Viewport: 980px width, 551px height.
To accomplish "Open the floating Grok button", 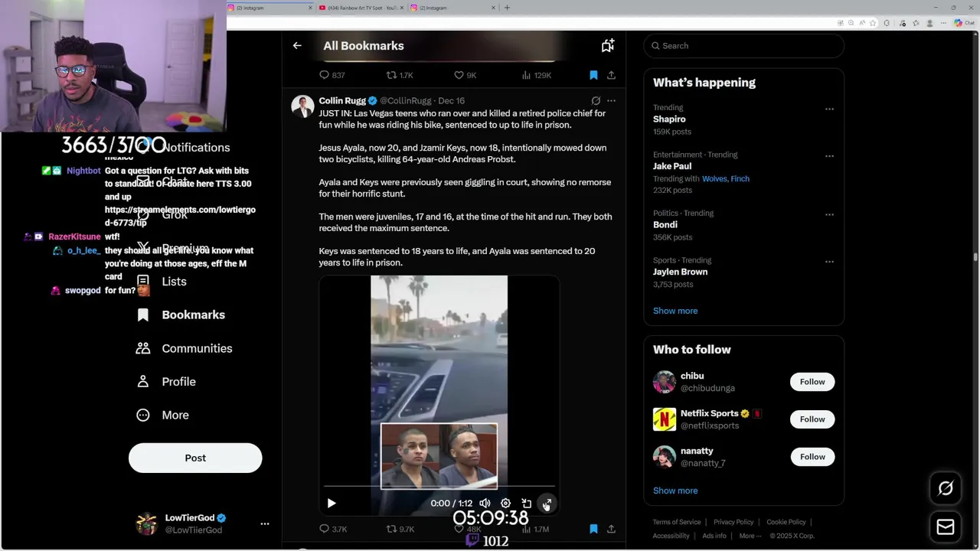I will tap(946, 488).
